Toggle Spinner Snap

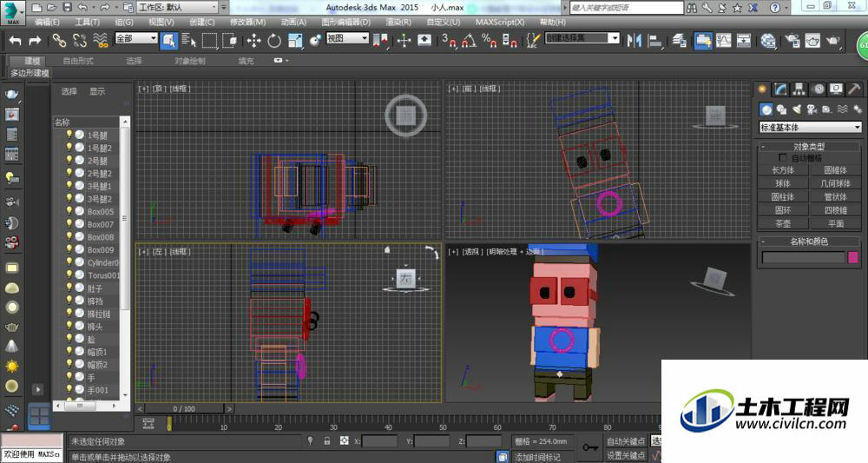tap(510, 41)
